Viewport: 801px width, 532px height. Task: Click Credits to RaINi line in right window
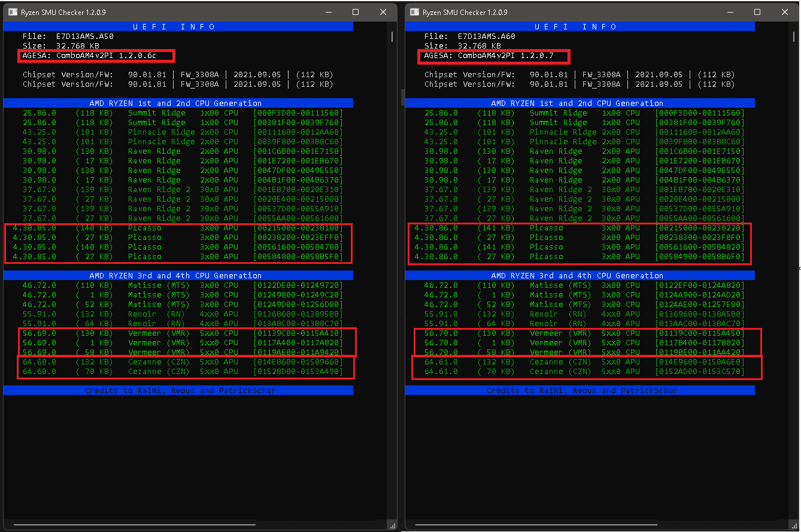point(580,391)
